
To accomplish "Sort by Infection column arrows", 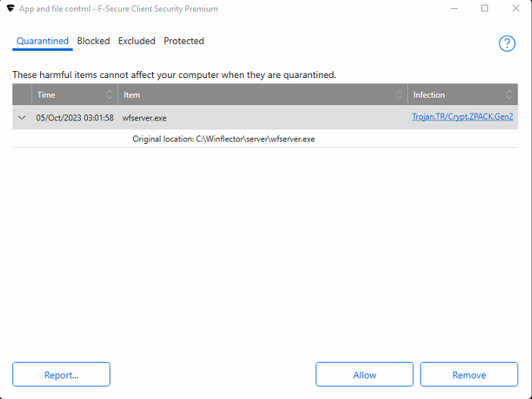I will pyautogui.click(x=509, y=95).
